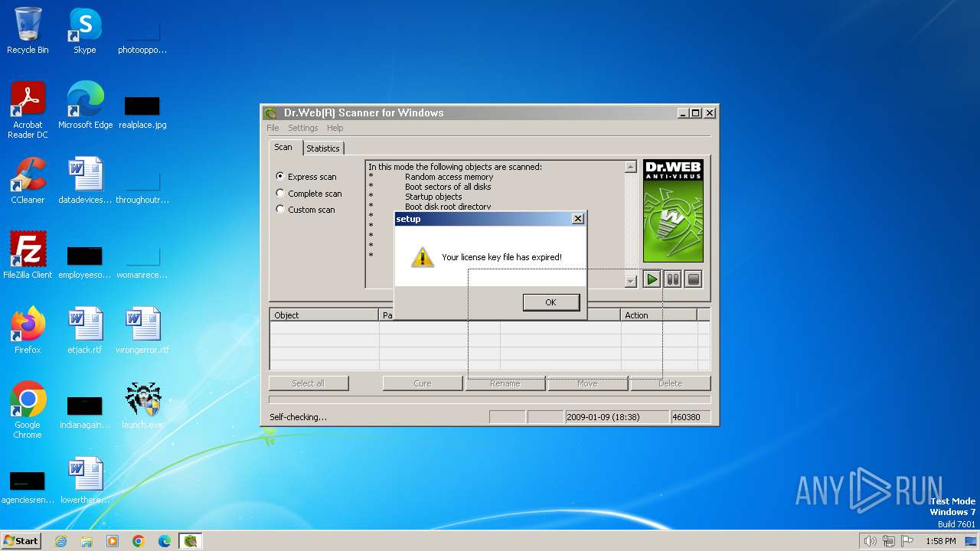Viewport: 980px width, 551px height.
Task: Click the Rename button
Action: (505, 383)
